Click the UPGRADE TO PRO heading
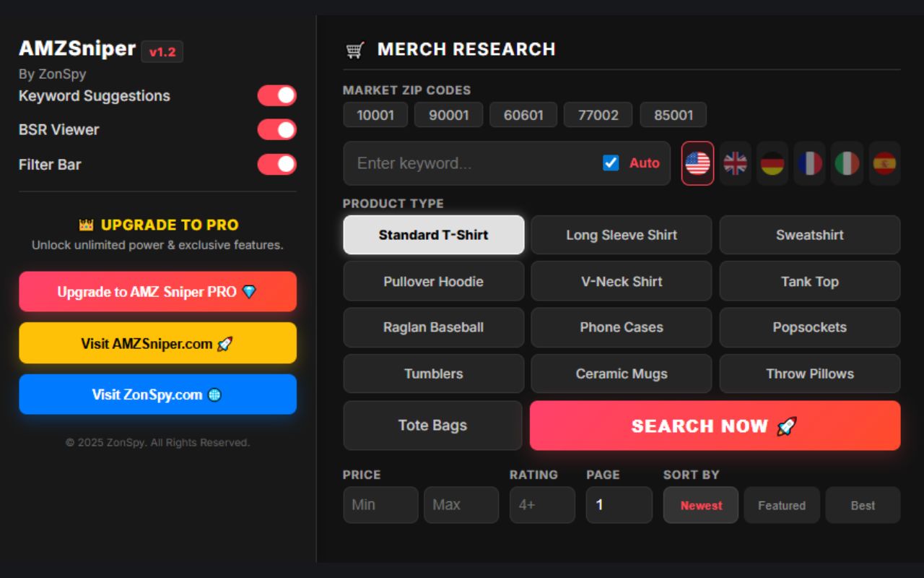The width and height of the screenshot is (924, 578). [x=158, y=225]
